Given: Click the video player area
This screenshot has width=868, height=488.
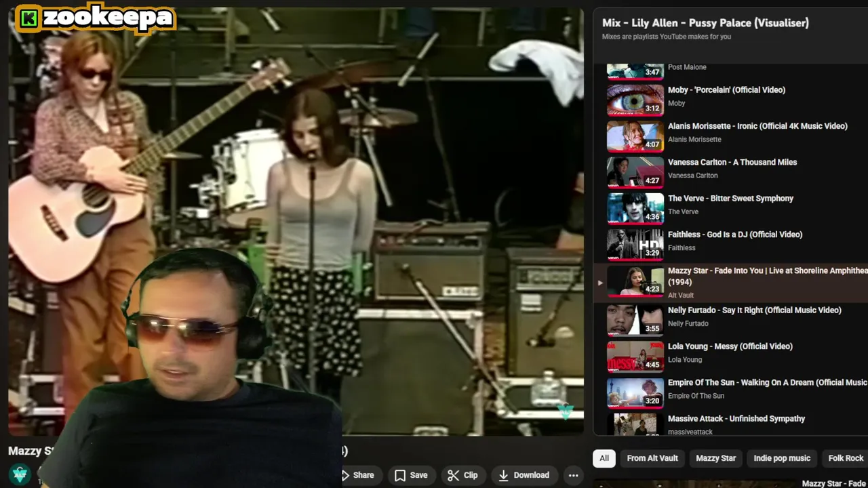Looking at the screenshot, I should point(296,222).
